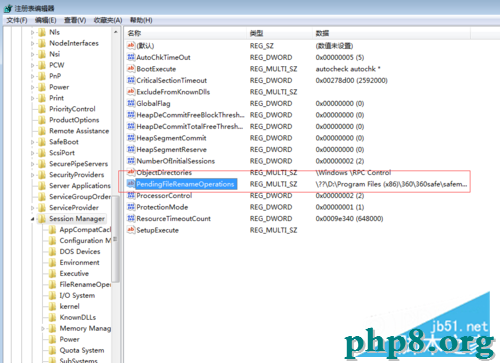Click the icon of the SetupExecute value
This screenshot has width=500, height=363.
point(131,230)
